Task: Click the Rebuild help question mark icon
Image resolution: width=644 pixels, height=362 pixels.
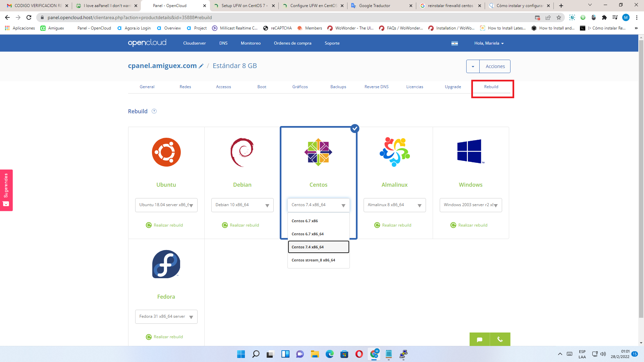Action: tap(154, 111)
